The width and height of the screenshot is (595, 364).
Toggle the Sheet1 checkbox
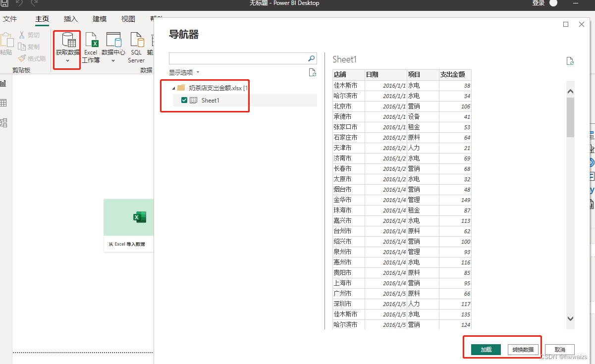click(x=184, y=100)
